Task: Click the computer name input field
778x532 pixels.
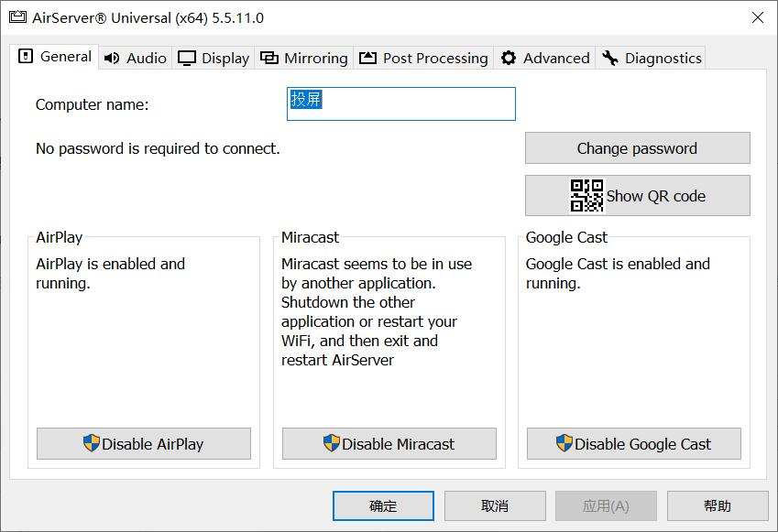Action: pyautogui.click(x=400, y=103)
